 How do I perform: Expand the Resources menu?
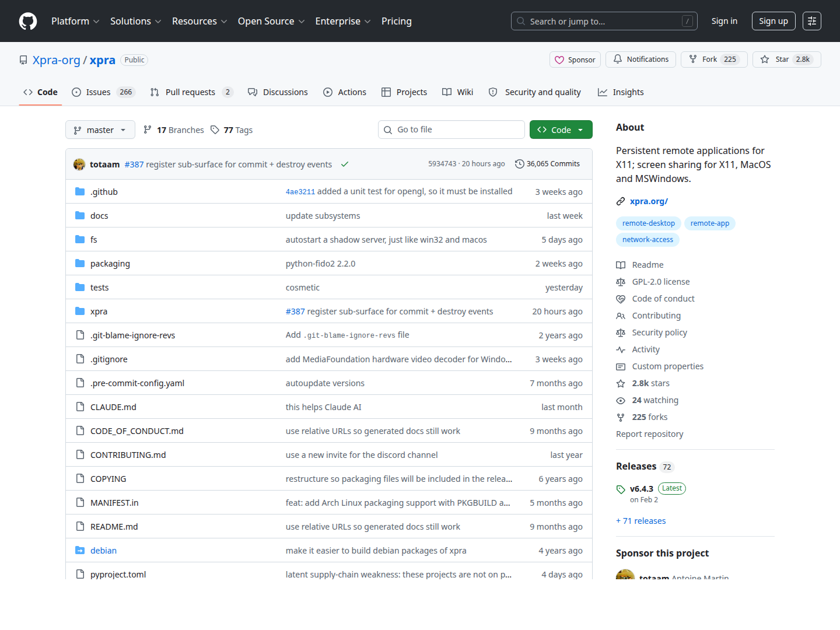coord(199,21)
